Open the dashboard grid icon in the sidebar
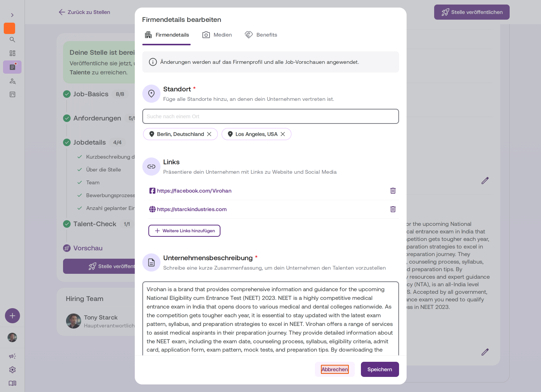Image resolution: width=541 pixels, height=392 pixels. click(x=12, y=53)
